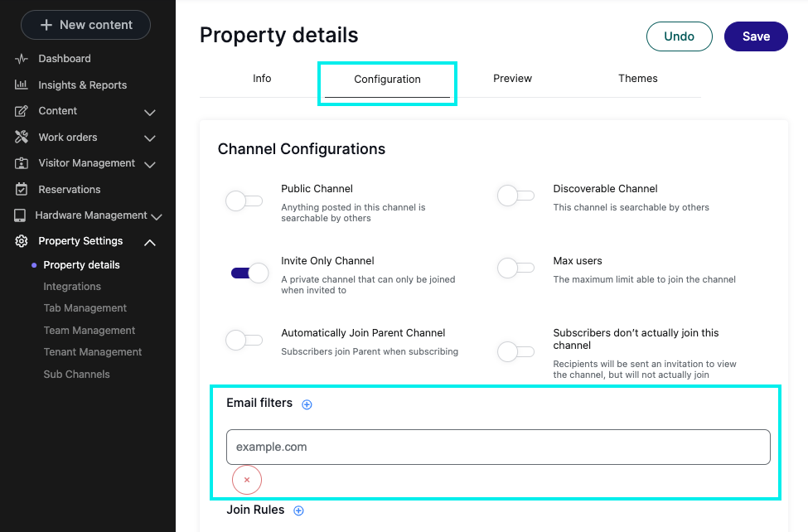
Task: Open Sub Channels in sidebar
Action: [77, 375]
